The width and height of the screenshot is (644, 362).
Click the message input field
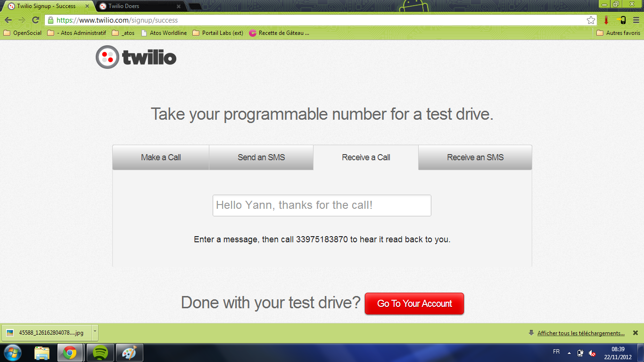322,206
